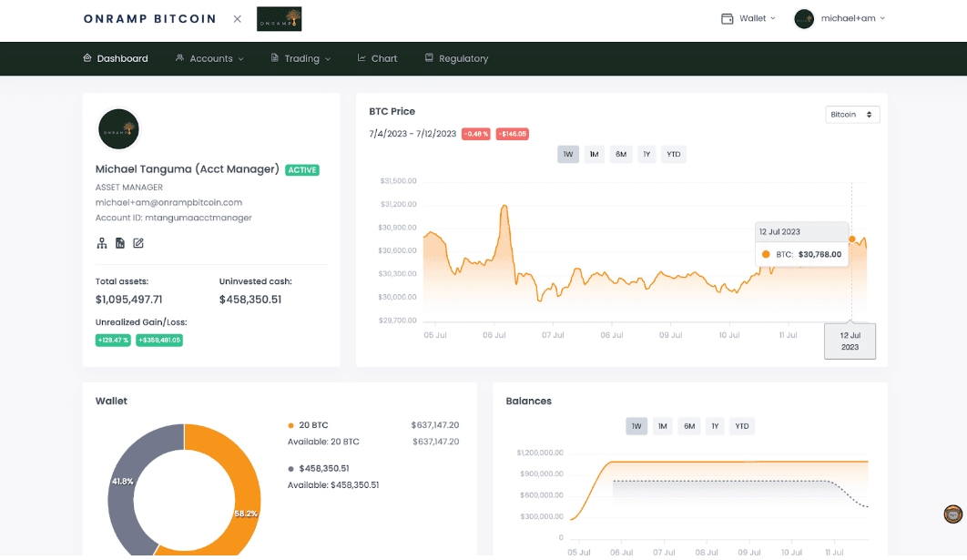
Task: Click the Onramp tree logo in header
Action: click(x=279, y=19)
